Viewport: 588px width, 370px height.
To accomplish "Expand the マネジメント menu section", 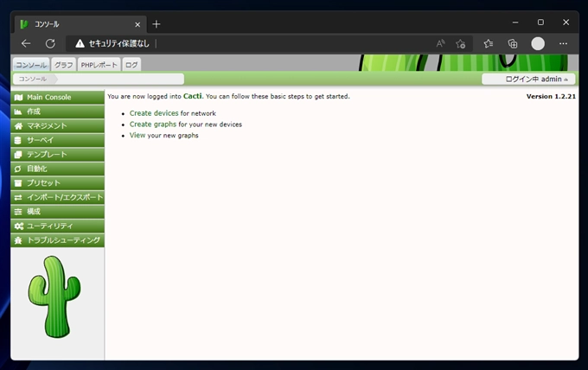I will tap(57, 126).
